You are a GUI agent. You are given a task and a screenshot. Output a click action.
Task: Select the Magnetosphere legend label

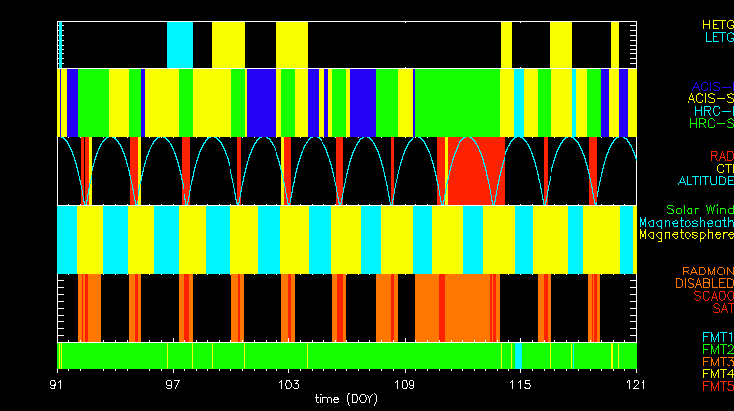tap(686, 235)
